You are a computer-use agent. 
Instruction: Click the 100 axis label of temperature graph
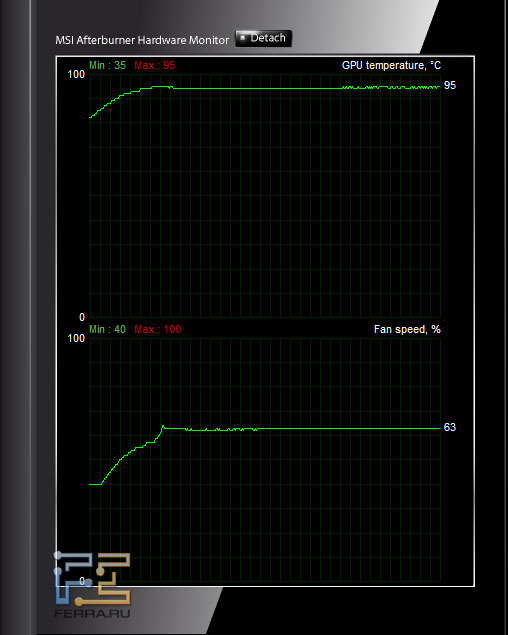click(x=76, y=75)
